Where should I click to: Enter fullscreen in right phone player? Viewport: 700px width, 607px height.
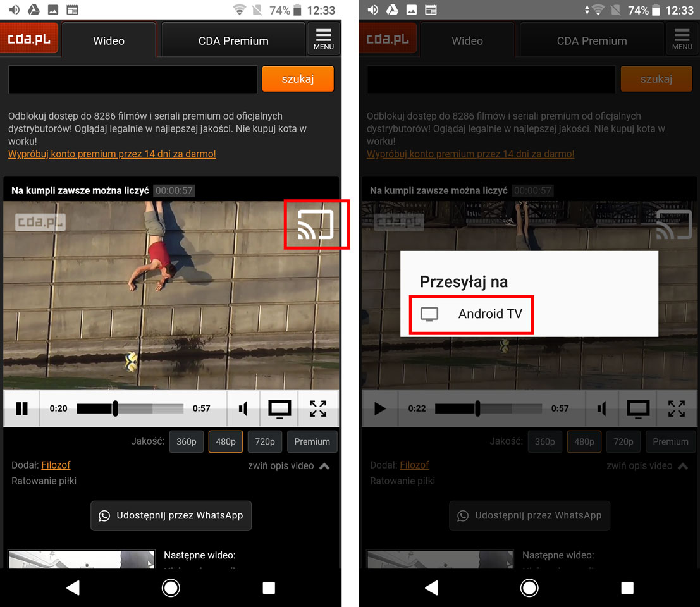(x=677, y=408)
